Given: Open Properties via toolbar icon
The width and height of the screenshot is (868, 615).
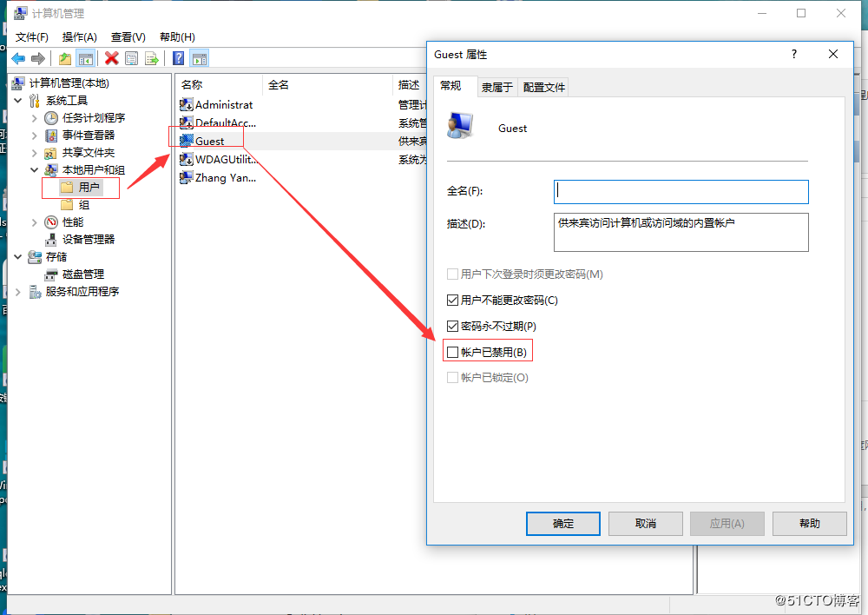Looking at the screenshot, I should click(131, 58).
